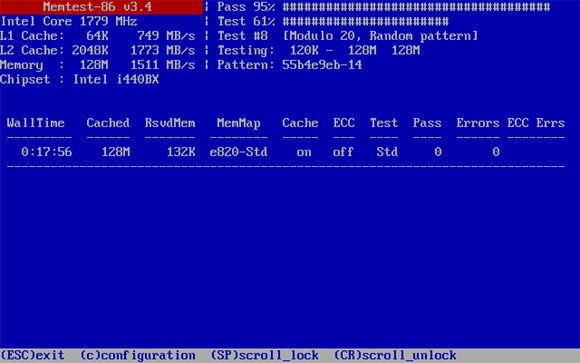Click the Pattern value 55b4e9eb-14

click(322, 65)
